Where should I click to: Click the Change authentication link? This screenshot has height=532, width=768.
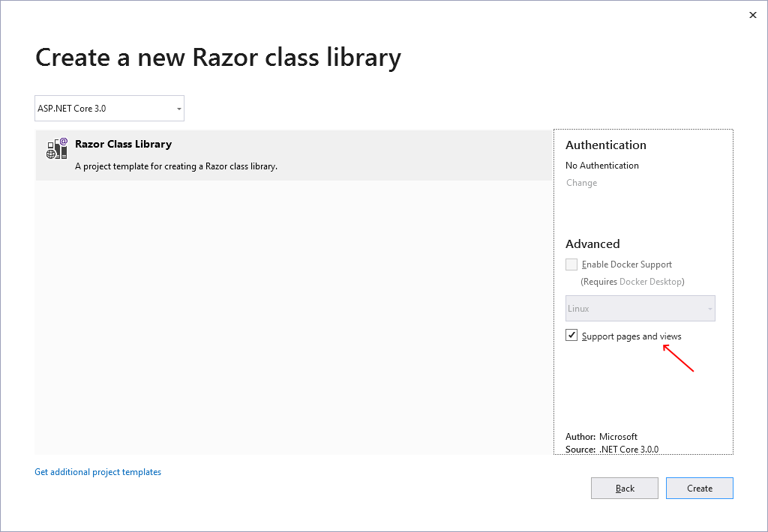click(x=581, y=182)
